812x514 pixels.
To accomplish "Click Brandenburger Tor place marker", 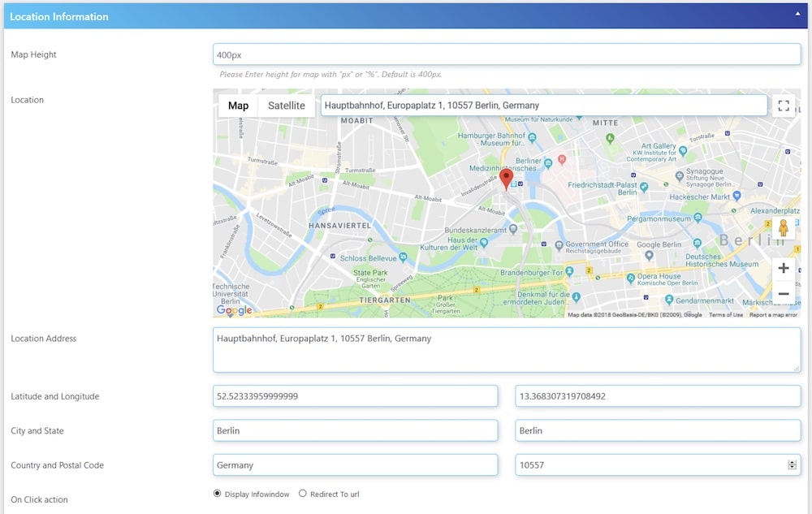I will pyautogui.click(x=570, y=271).
